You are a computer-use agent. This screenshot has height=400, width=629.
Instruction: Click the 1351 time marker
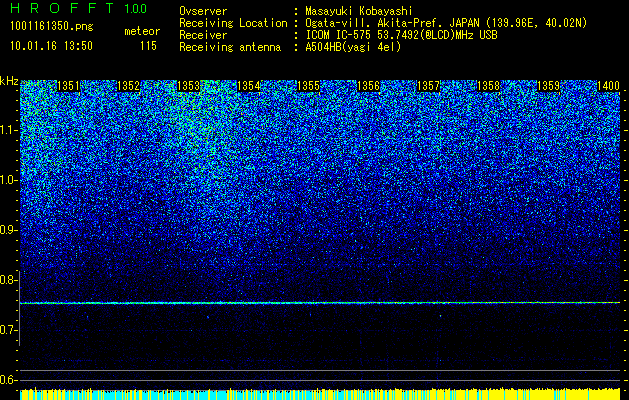tap(69, 86)
